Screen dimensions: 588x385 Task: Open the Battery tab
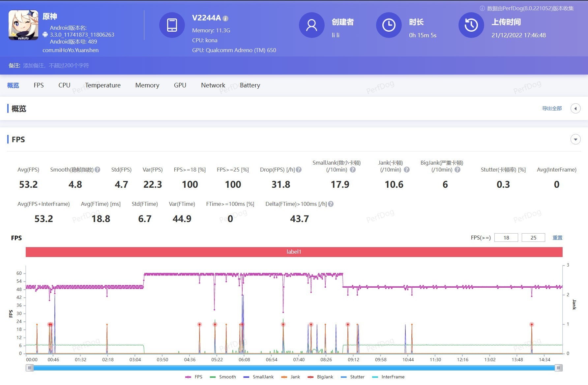pos(250,85)
